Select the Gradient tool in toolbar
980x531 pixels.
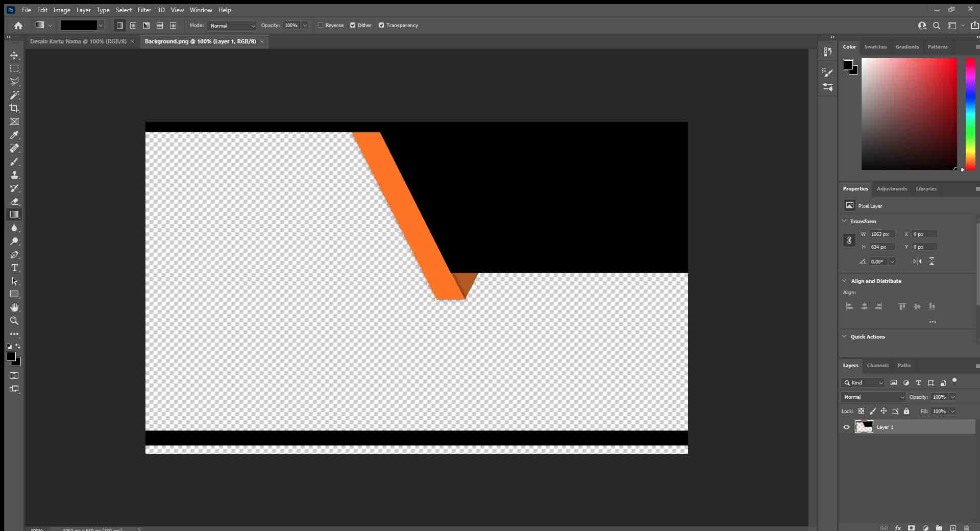tap(14, 214)
